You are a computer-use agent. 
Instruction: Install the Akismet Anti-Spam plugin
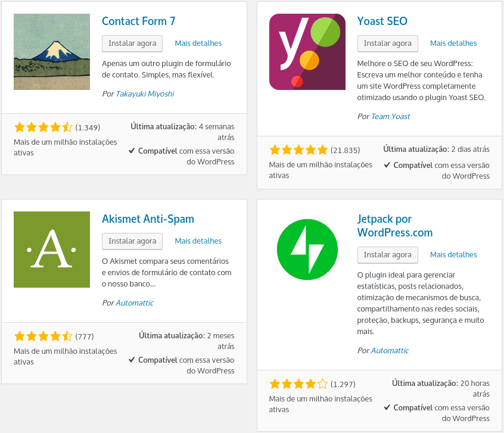[132, 241]
